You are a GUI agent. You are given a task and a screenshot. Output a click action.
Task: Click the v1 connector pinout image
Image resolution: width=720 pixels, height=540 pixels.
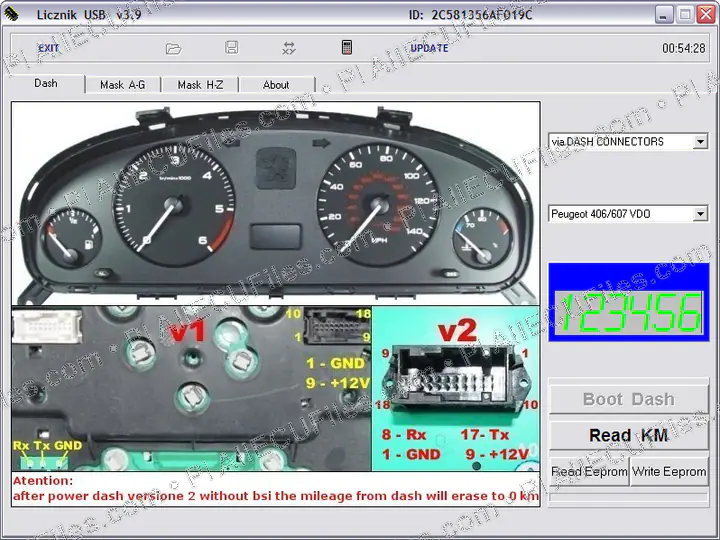point(191,388)
